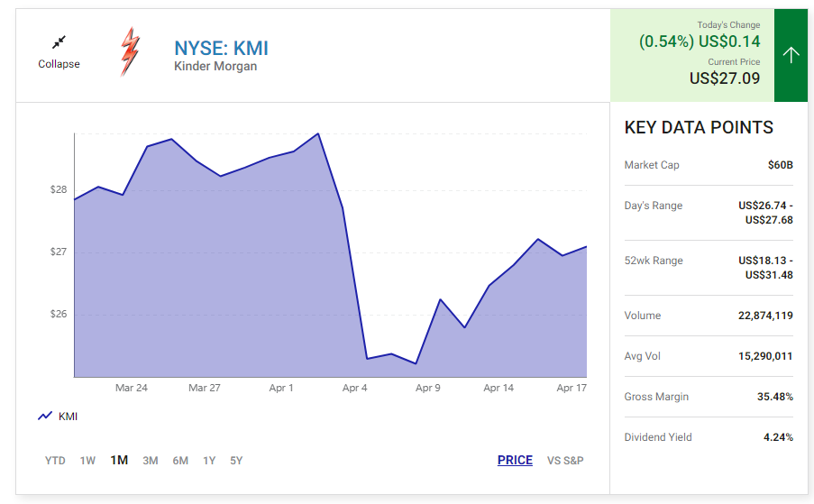Click the Apr 9 x-axis label
This screenshot has width=814, height=504.
(428, 388)
